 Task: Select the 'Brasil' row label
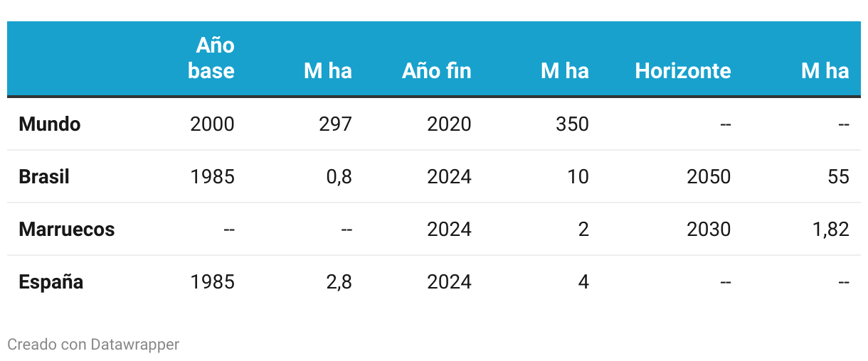click(44, 177)
